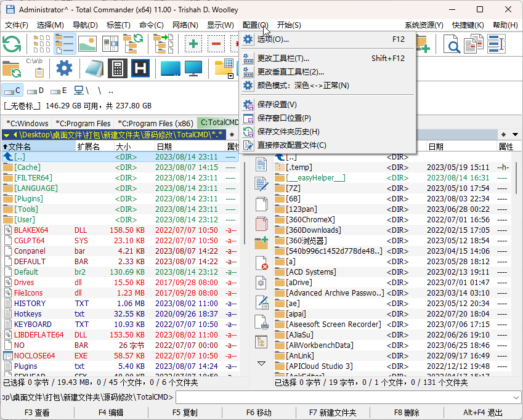The width and height of the screenshot is (523, 420).
Task: Click the magnifier file search icon
Action: coord(452,44)
